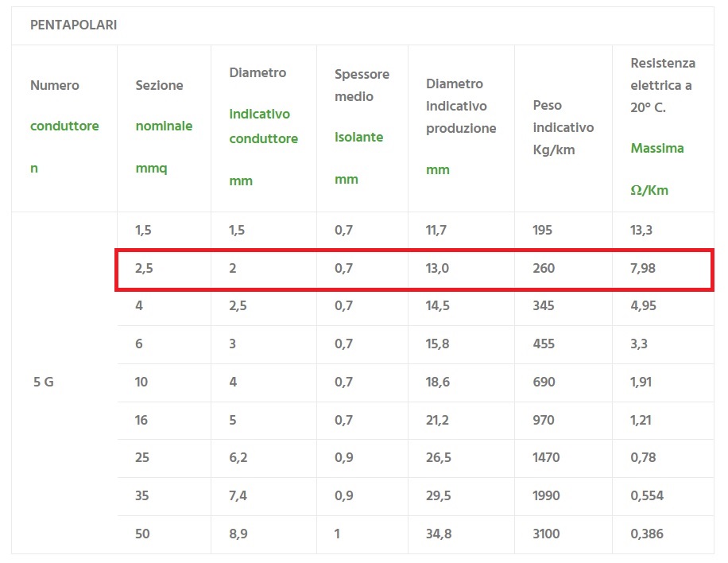Viewport: 728px width, 563px height.
Task: Click the resistance value 13,3
Action: (641, 231)
